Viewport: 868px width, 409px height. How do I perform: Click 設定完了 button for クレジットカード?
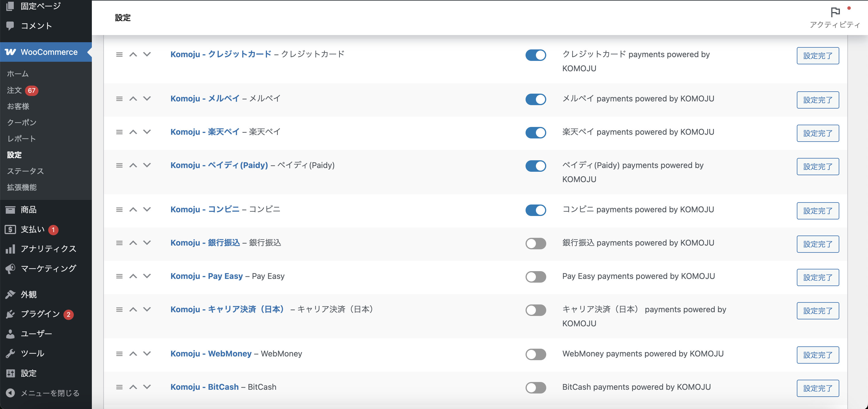click(818, 56)
